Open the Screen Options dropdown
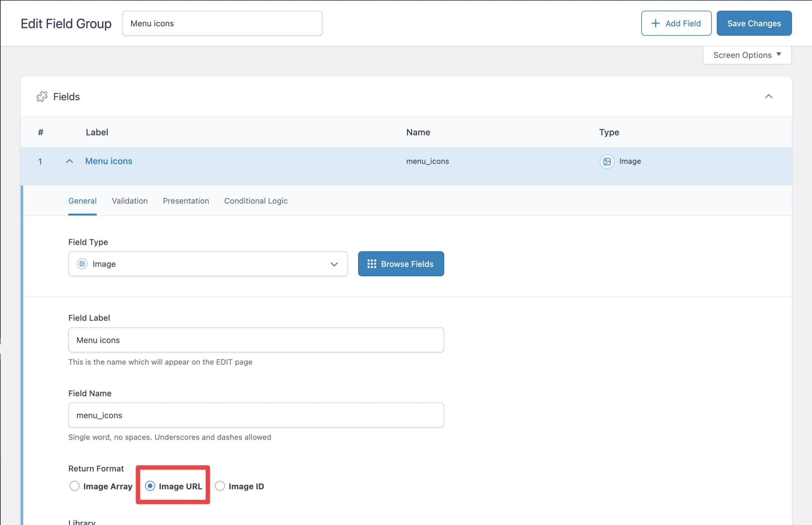This screenshot has height=525, width=812. [x=747, y=55]
